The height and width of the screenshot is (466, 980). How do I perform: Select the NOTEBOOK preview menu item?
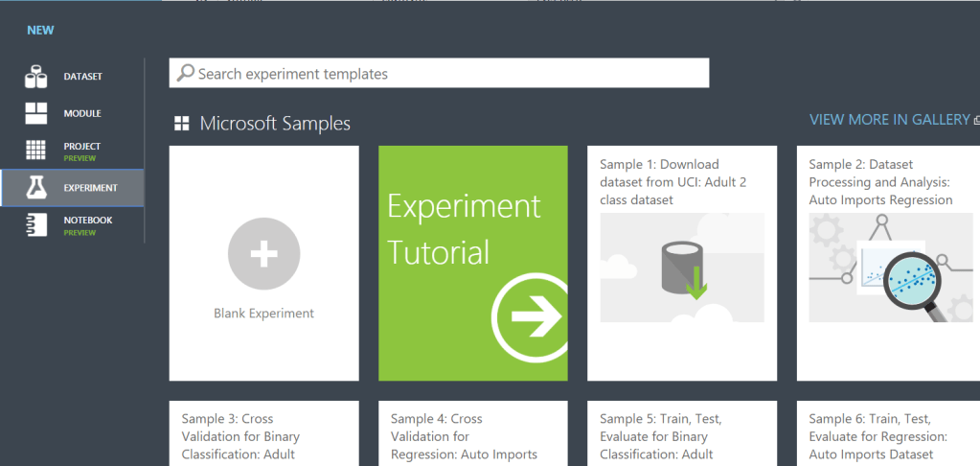click(72, 225)
